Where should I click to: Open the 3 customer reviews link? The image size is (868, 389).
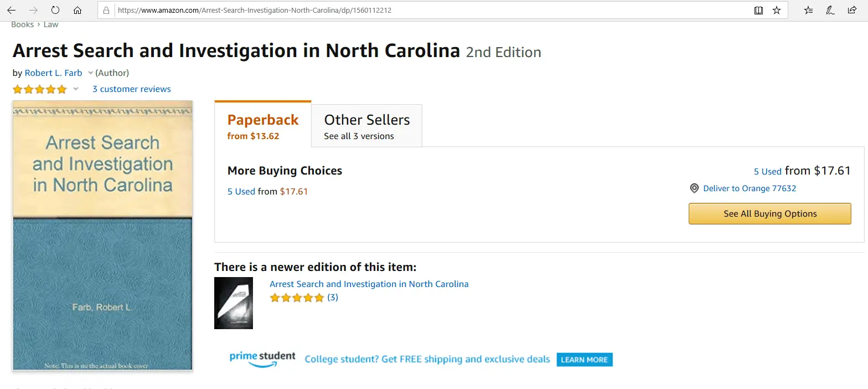click(131, 89)
